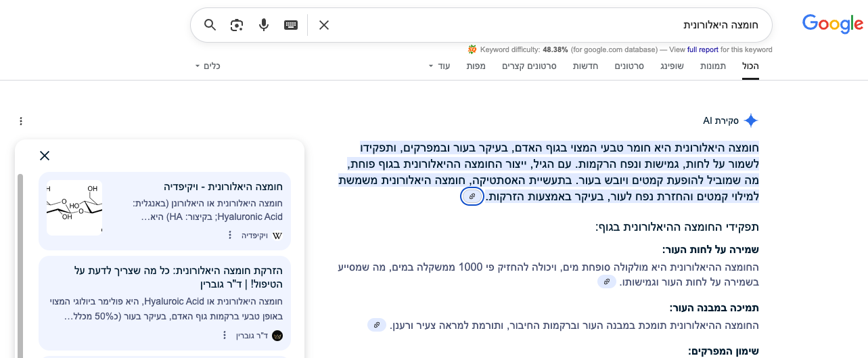Viewport: 868px width, 358px height.
Task: Click the ד"ר גוברין source name label
Action: point(252,335)
